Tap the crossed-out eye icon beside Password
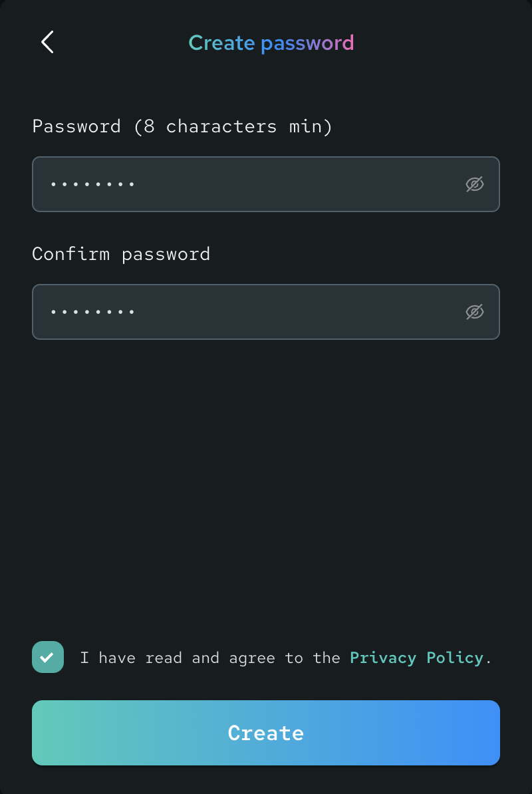The image size is (532, 794). 474,184
